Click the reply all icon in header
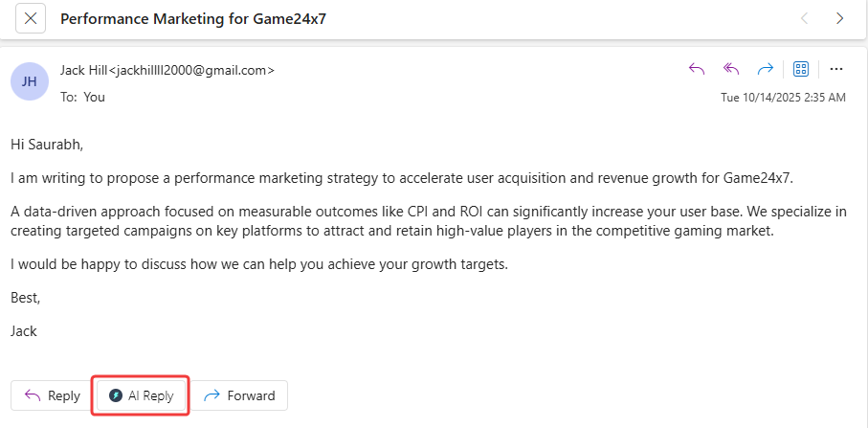Screen dimensions: 868x428 coord(731,69)
